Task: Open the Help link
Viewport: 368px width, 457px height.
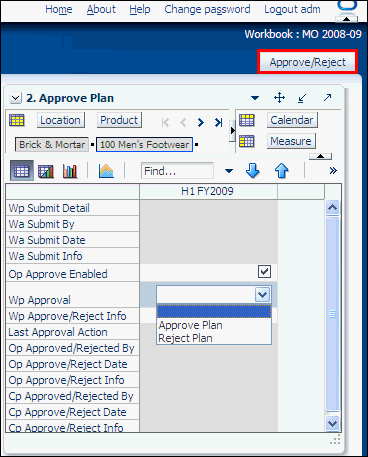Action: click(x=140, y=9)
